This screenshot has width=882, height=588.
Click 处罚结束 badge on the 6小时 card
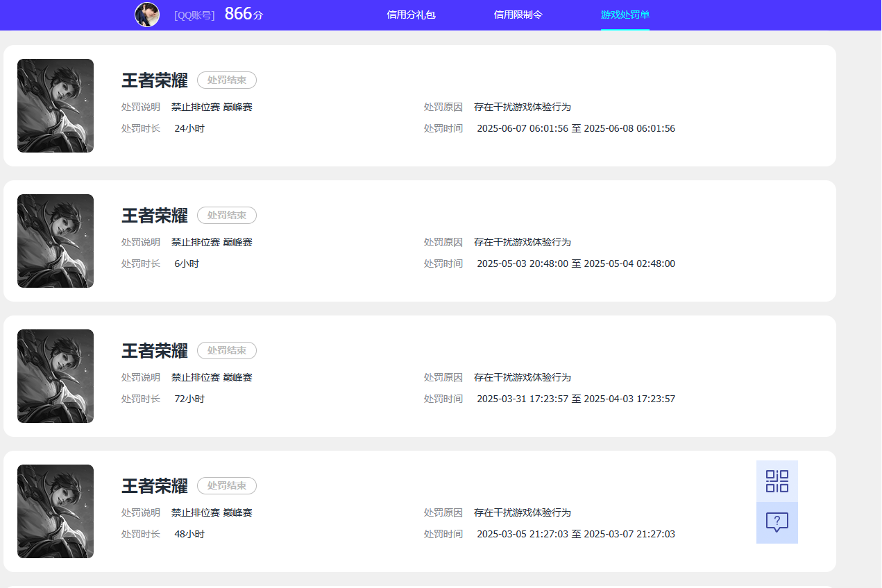[x=227, y=216]
